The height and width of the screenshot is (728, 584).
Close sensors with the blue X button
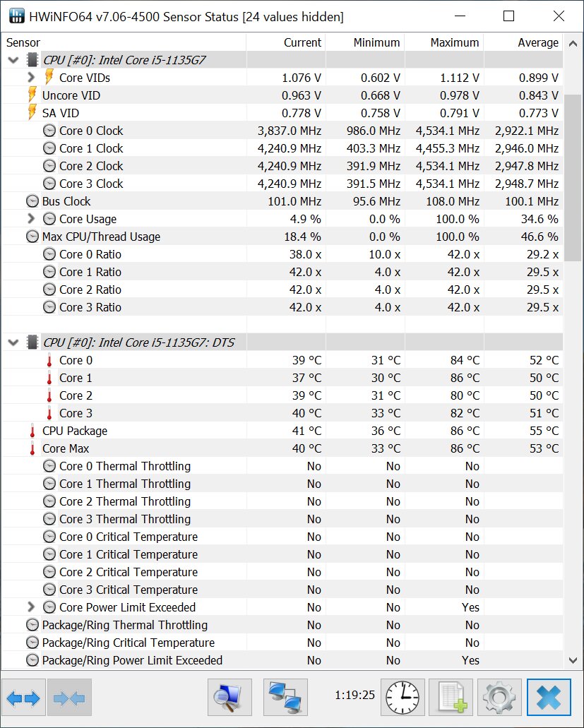coord(549,698)
